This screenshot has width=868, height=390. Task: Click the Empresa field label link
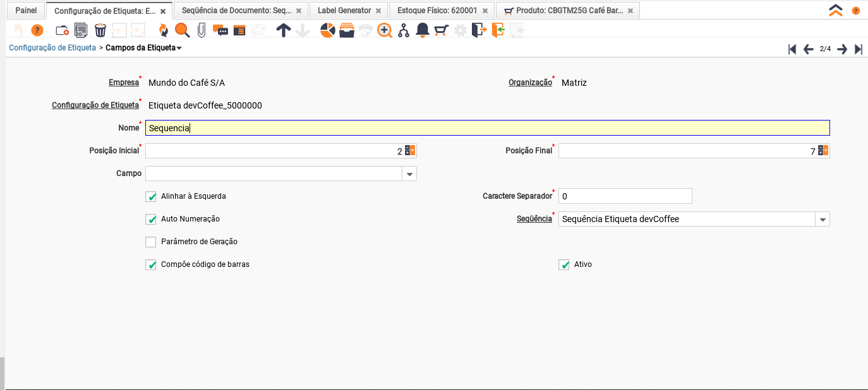click(x=124, y=83)
